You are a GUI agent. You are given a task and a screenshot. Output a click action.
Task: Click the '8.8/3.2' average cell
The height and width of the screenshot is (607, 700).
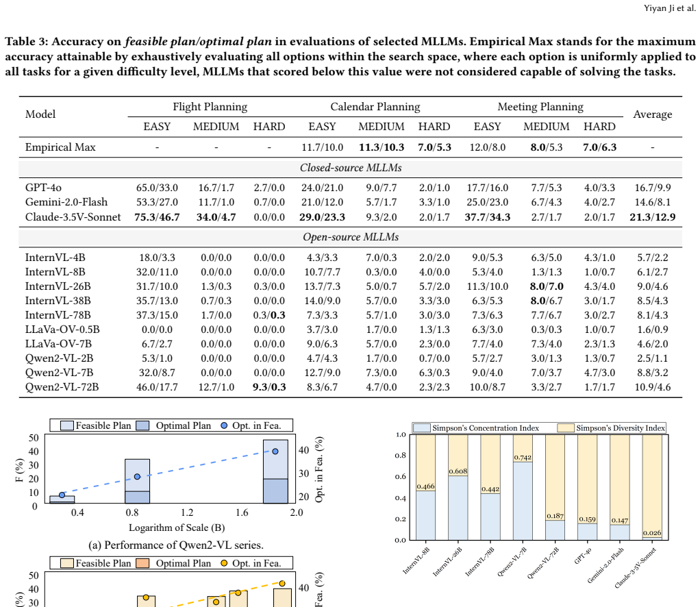(x=652, y=373)
